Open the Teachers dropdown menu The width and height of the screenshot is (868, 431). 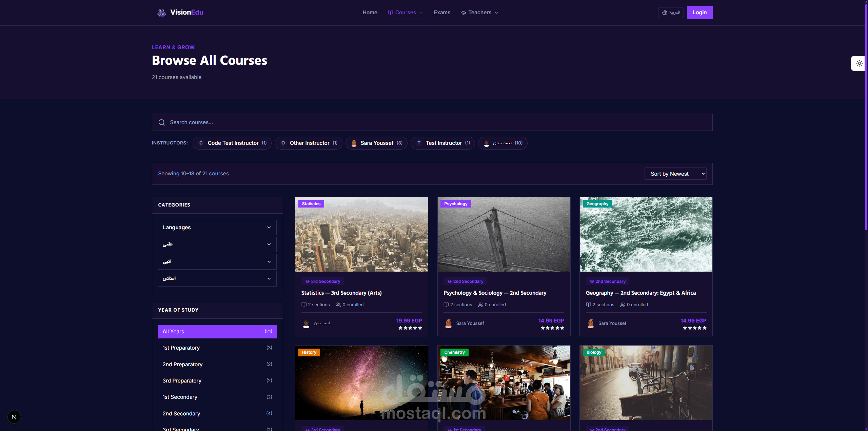pos(479,13)
